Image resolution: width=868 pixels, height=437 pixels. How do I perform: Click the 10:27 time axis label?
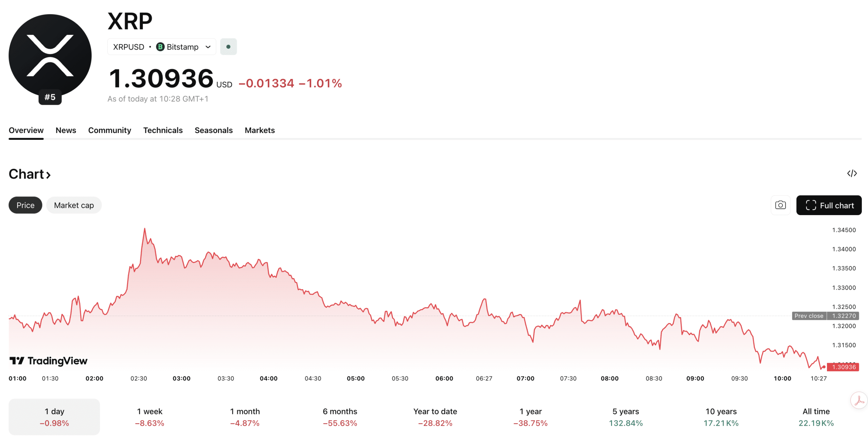[818, 378]
